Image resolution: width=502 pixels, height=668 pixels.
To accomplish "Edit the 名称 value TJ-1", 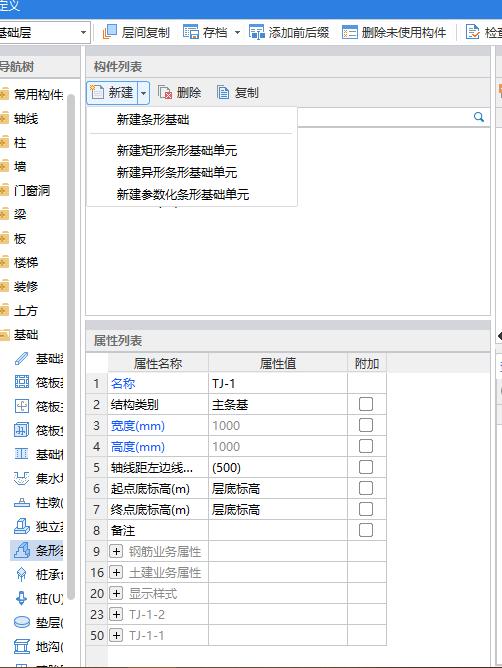I will pos(277,383).
